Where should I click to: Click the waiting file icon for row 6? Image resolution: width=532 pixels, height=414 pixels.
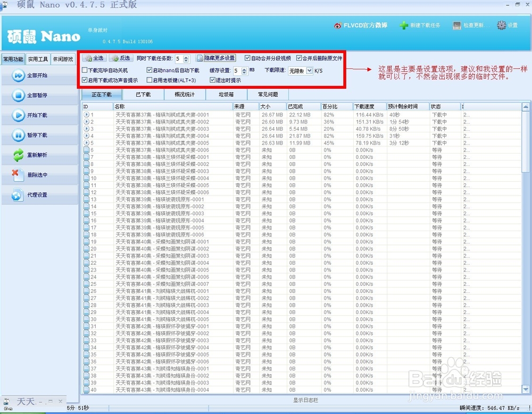87,150
